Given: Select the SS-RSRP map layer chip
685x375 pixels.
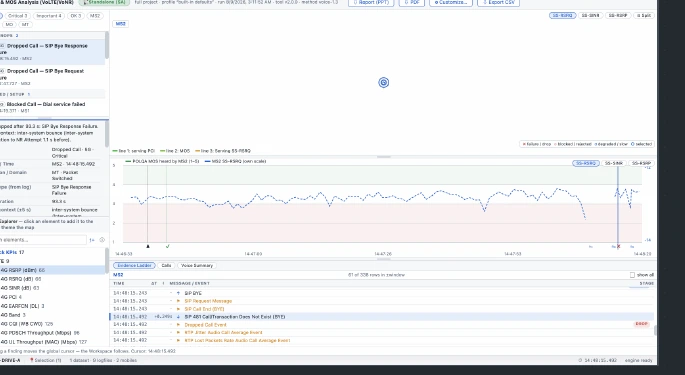Looking at the screenshot, I should click(x=618, y=15).
